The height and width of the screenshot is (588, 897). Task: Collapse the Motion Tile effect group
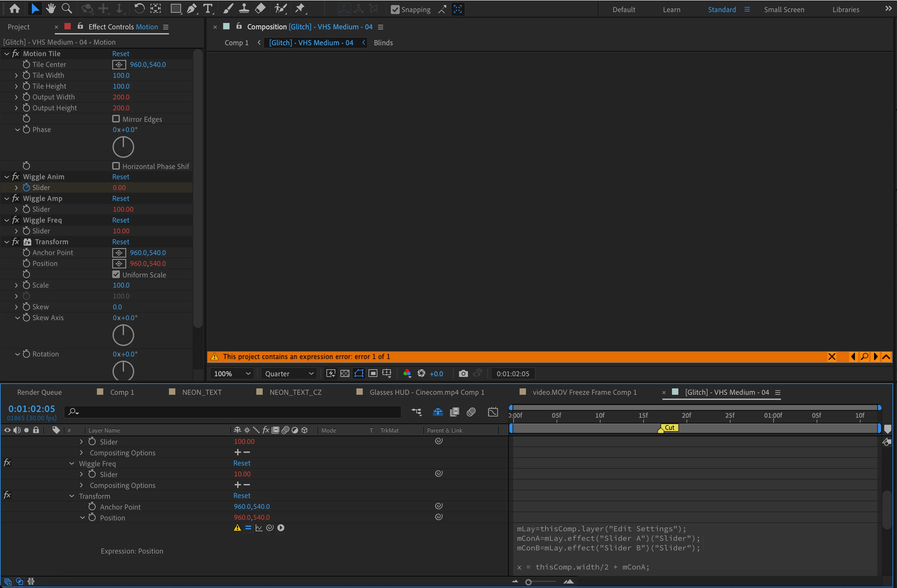(x=7, y=54)
